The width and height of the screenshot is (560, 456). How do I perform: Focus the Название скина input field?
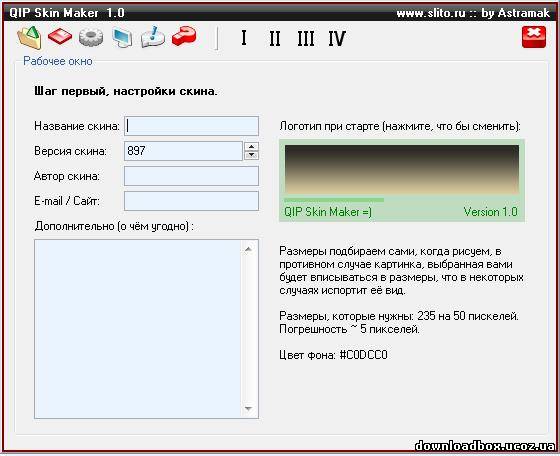191,126
